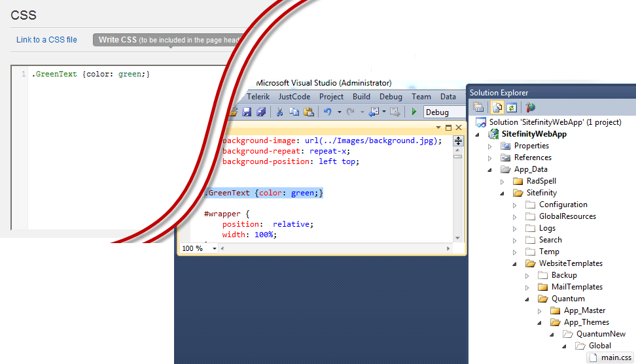Click the Navigate Forward icon
The image size is (636, 364).
click(x=395, y=112)
